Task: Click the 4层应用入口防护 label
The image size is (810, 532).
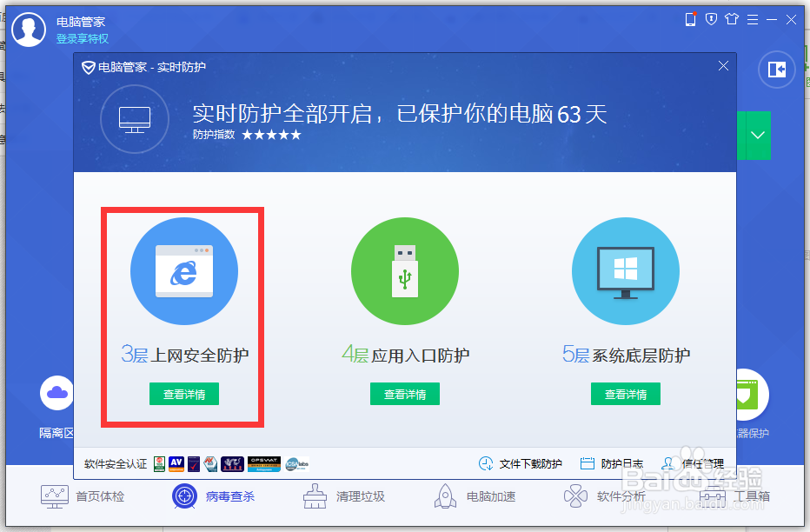Action: point(405,355)
